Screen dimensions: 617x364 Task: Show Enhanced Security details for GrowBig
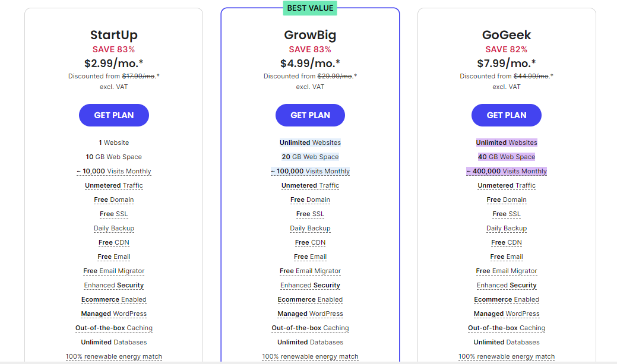tap(310, 285)
